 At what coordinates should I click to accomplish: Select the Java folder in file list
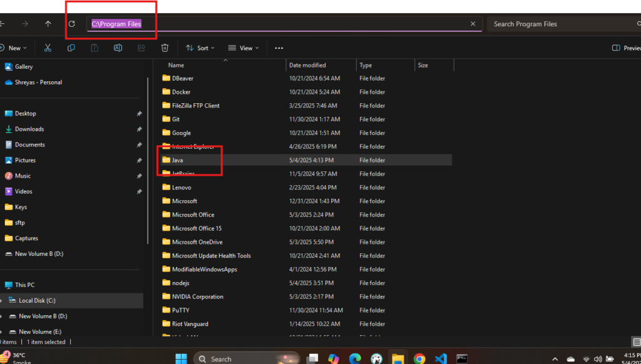pos(177,160)
